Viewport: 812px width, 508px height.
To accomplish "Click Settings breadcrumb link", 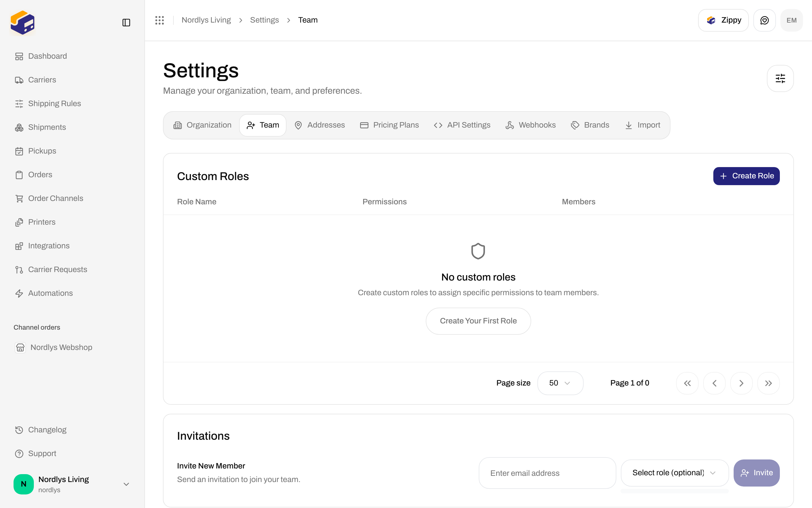I will point(264,20).
